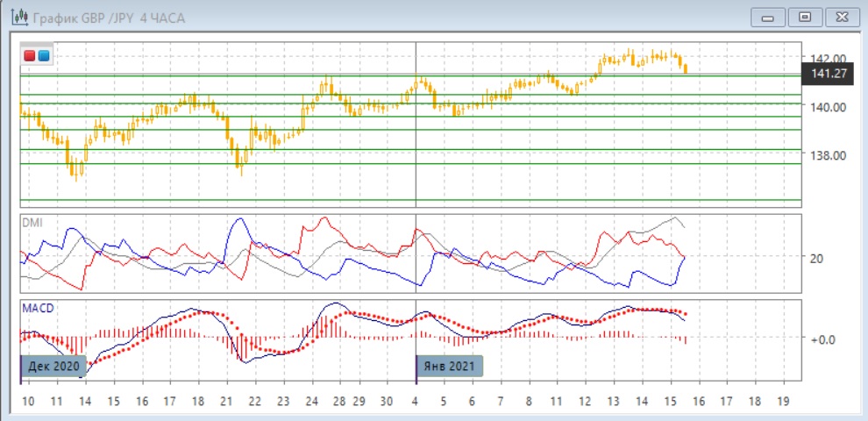Click the 140.00 price axis label
The height and width of the screenshot is (421, 868).
[x=829, y=106]
